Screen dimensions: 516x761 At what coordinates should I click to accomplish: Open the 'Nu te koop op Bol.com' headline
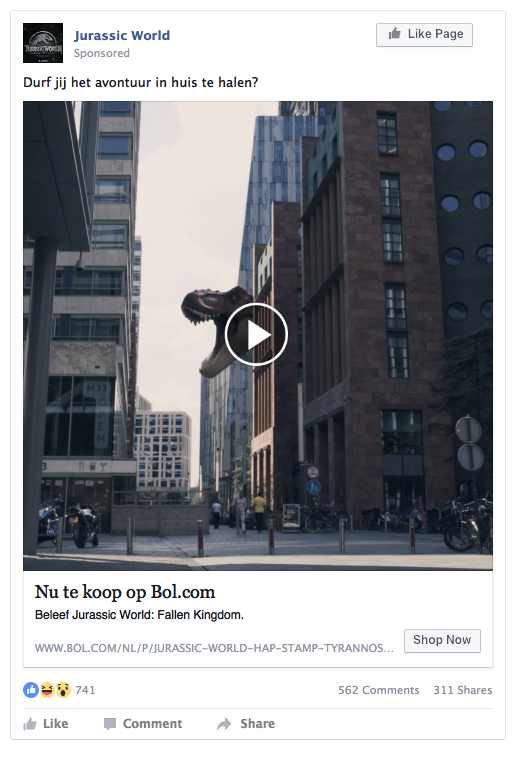coord(125,592)
